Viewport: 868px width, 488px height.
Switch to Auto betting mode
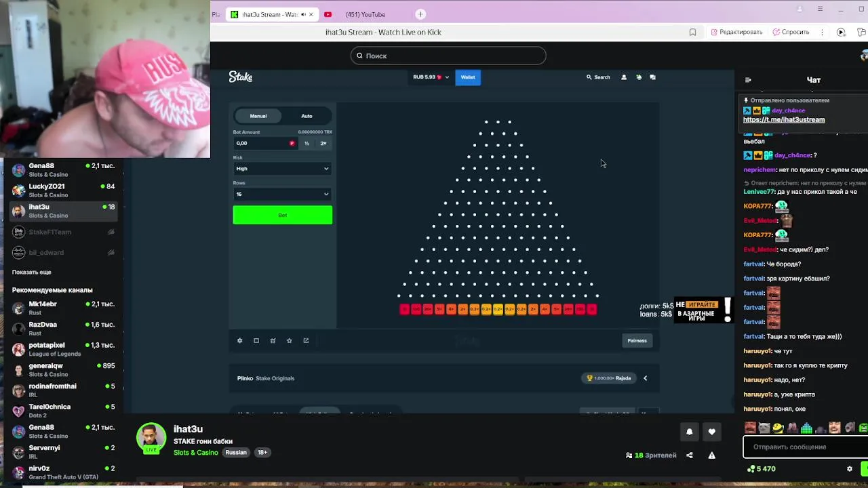[307, 116]
